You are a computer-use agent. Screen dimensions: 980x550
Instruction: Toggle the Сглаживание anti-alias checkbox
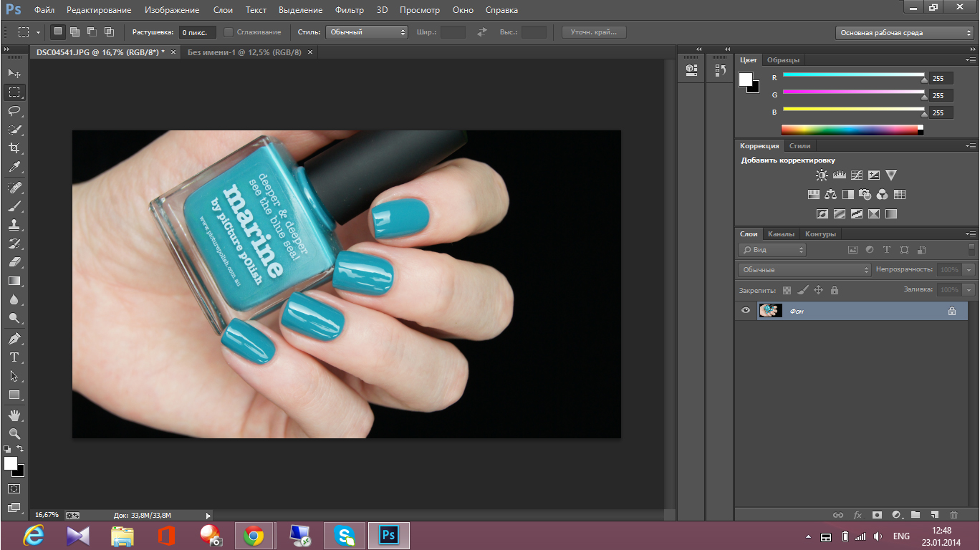click(229, 32)
